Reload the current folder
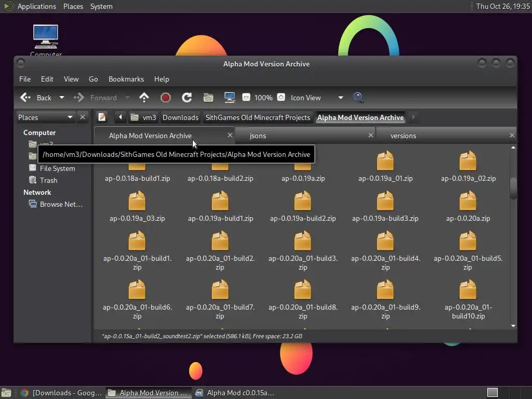Image resolution: width=532 pixels, height=399 pixels. (187, 98)
